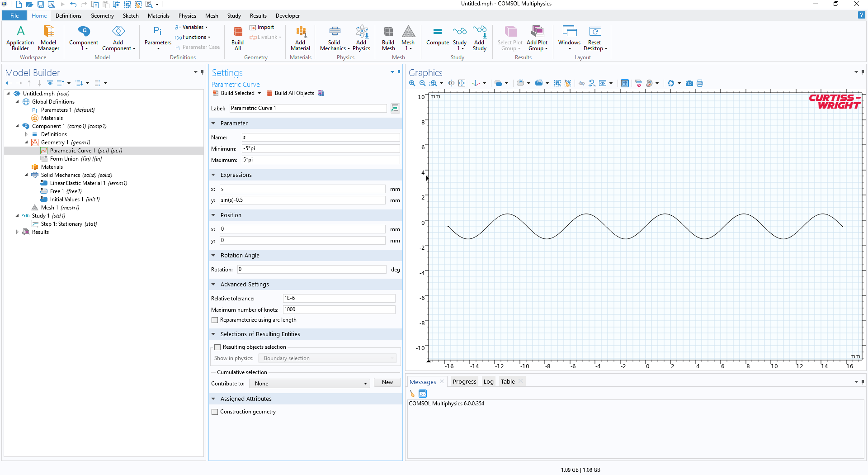868x475 pixels.
Task: Click the y expression input field
Action: [302, 200]
